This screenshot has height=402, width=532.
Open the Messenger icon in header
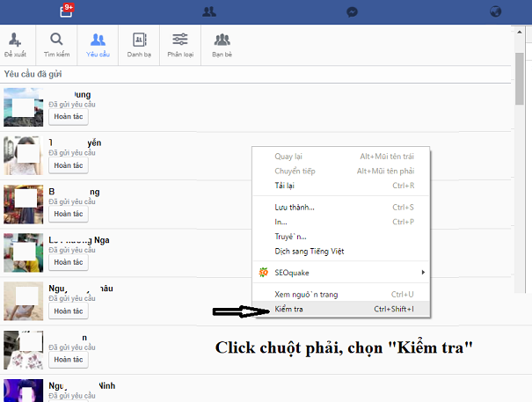352,12
